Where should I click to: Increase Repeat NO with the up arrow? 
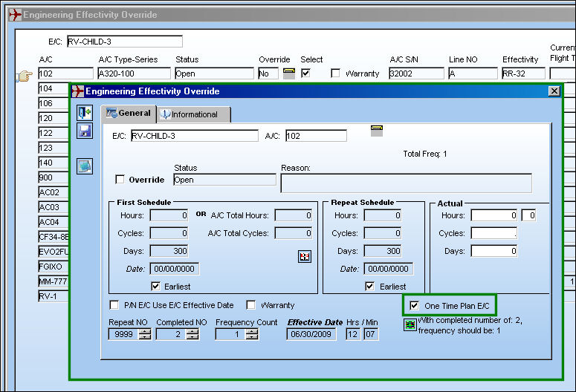(146, 331)
